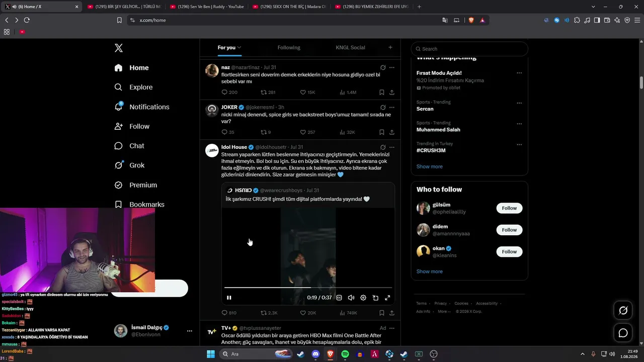Open the Explore page from sidebar

(133, 87)
